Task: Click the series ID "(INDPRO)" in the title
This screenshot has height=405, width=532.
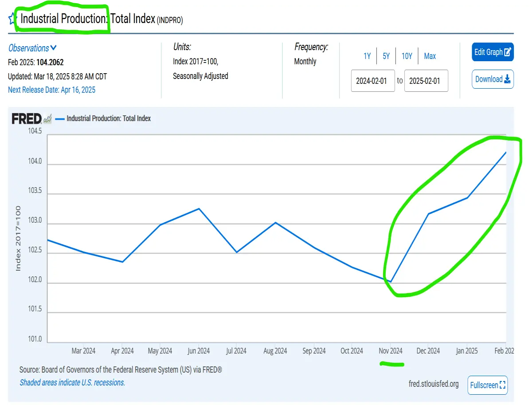Action: coord(170,20)
